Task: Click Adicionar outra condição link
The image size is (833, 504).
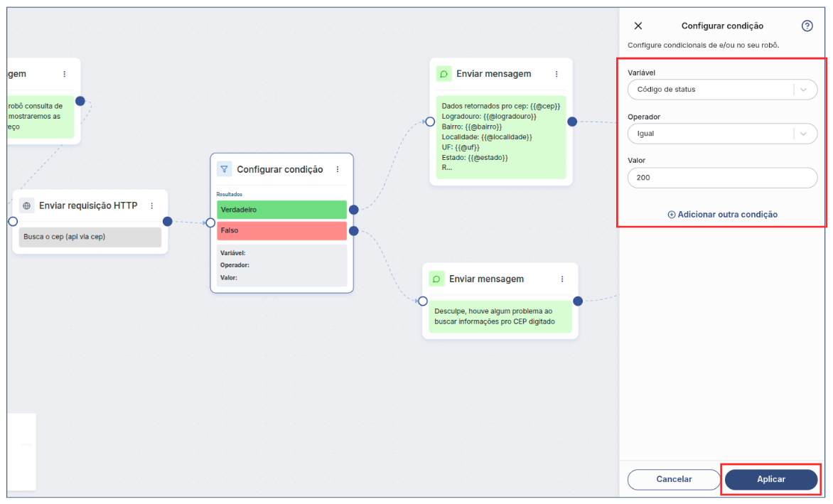Action: 722,214
